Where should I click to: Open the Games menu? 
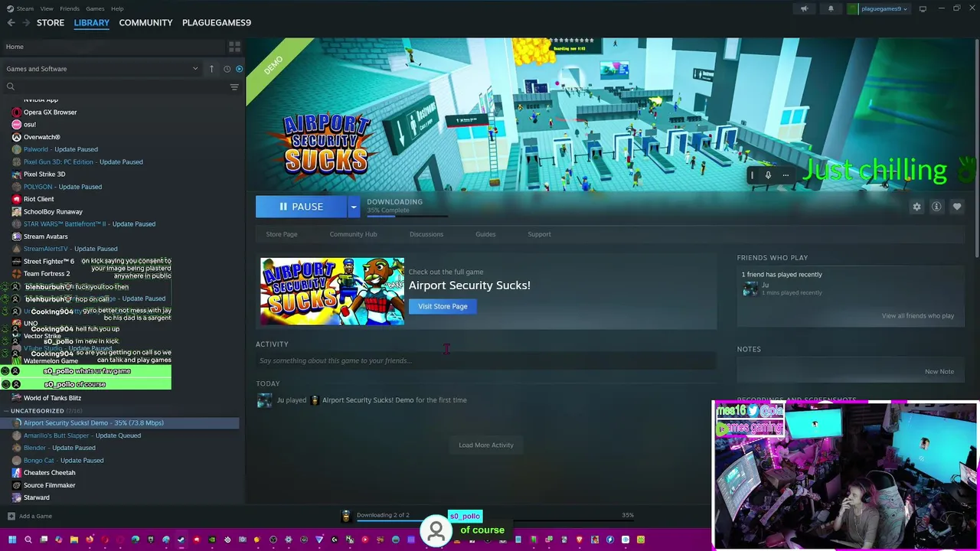coord(95,8)
